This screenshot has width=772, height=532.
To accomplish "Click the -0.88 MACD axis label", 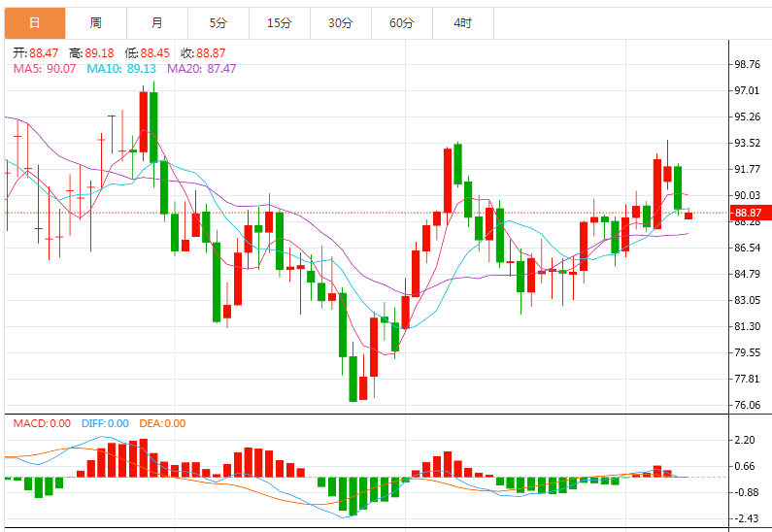I will click(x=747, y=492).
